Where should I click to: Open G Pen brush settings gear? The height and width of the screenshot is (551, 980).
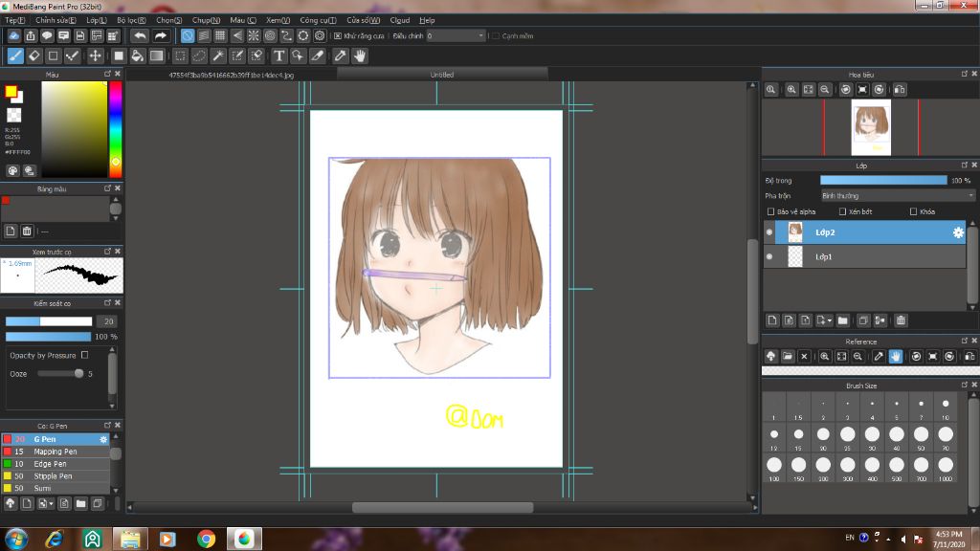point(103,439)
